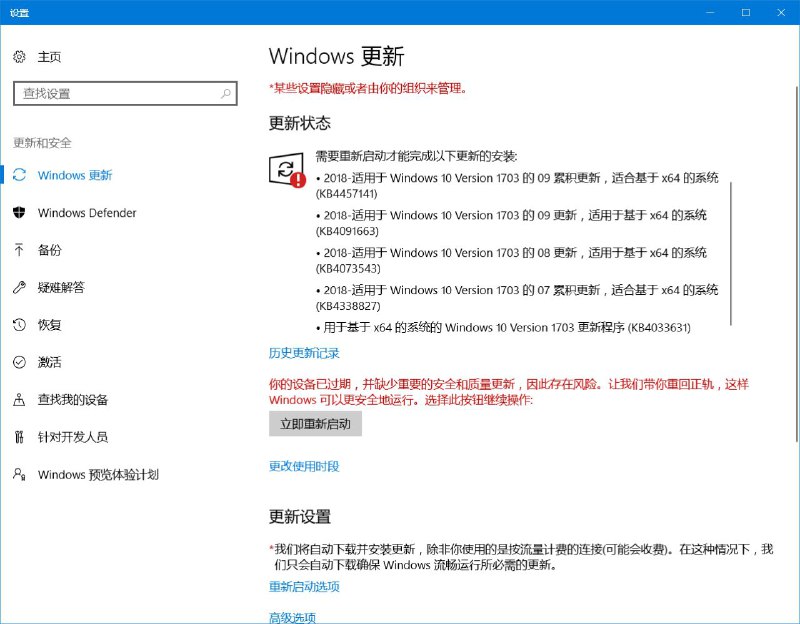
Task: Click the 更新状态 heading
Action: 300,123
